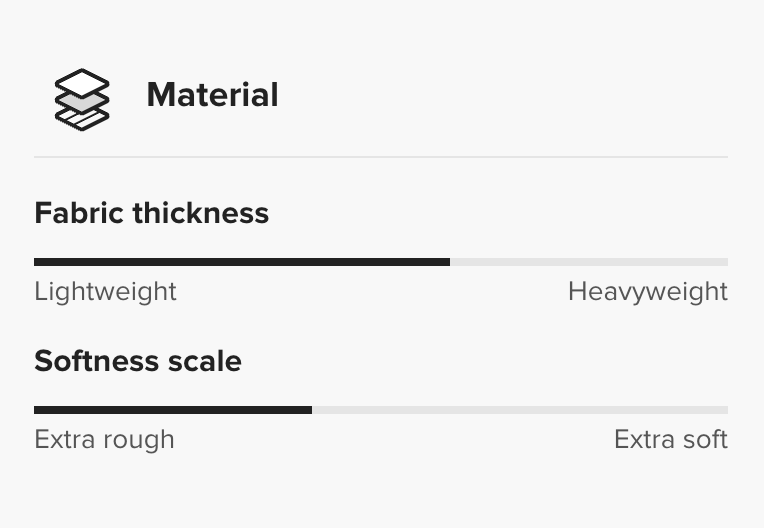The height and width of the screenshot is (528, 764).
Task: Click the striped bottom layer of Material icon
Action: (84, 119)
